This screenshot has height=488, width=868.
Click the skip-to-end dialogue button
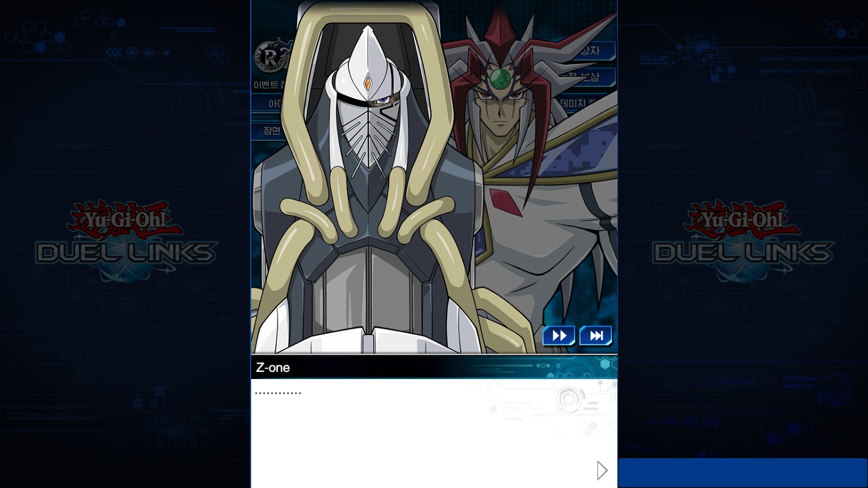[596, 336]
